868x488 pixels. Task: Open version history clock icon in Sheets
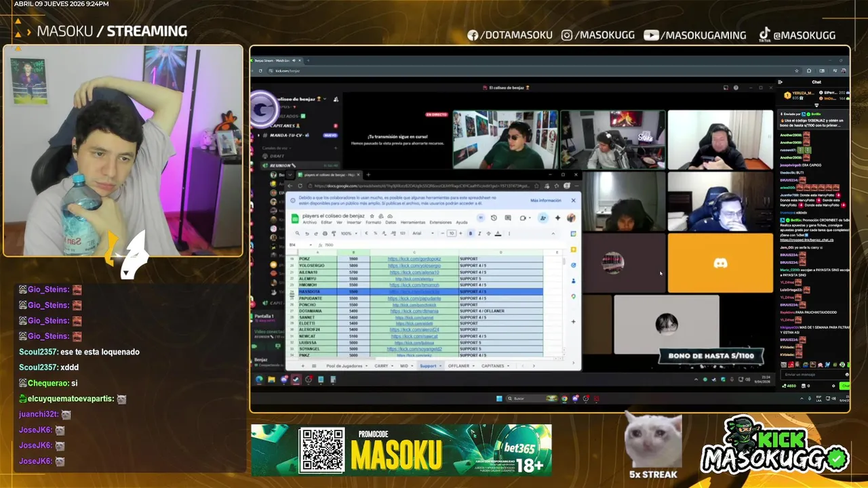(494, 218)
